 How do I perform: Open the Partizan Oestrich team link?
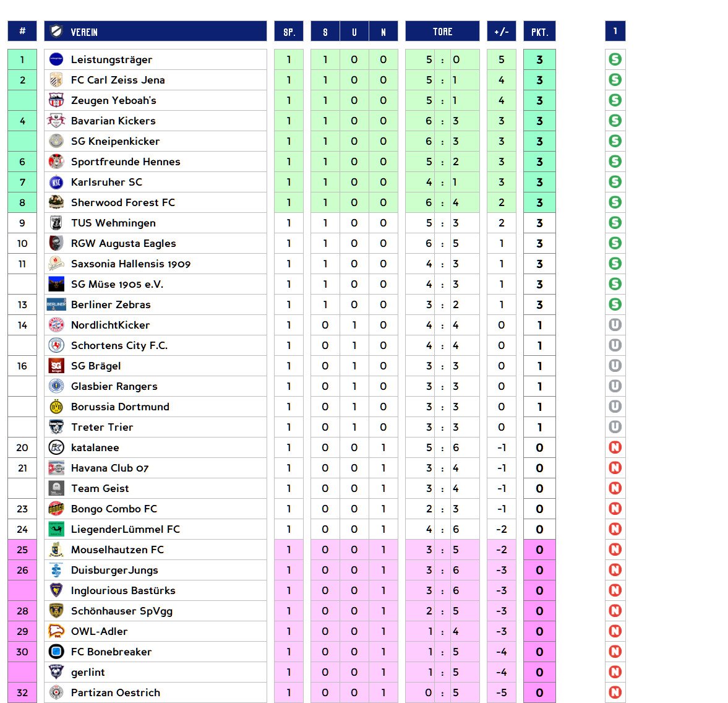(x=115, y=693)
